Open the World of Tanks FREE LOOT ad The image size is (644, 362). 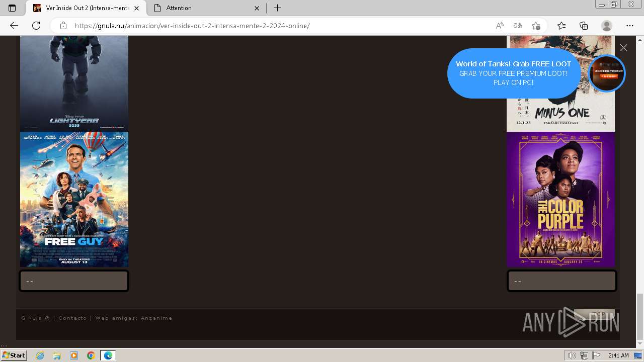[513, 73]
